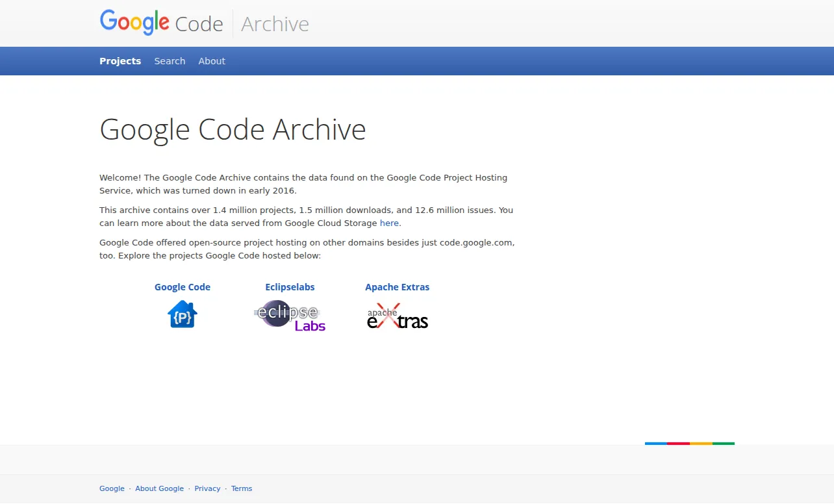834x504 pixels.
Task: Open the Search menu item
Action: click(x=170, y=61)
